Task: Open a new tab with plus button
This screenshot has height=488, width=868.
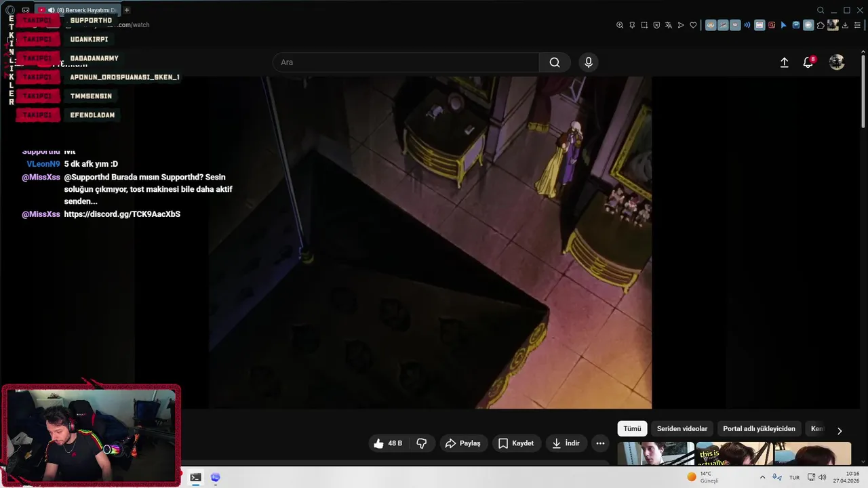Action: click(127, 10)
